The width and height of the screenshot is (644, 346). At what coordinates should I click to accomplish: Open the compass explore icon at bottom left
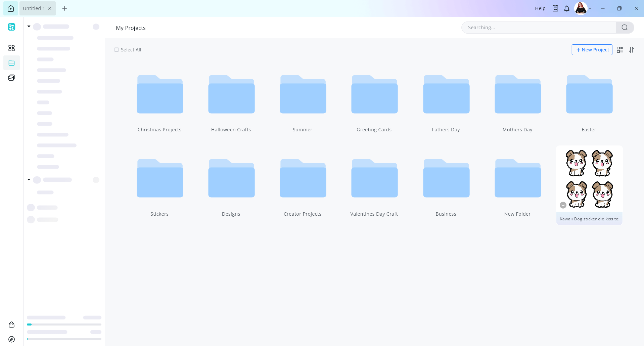click(11, 339)
